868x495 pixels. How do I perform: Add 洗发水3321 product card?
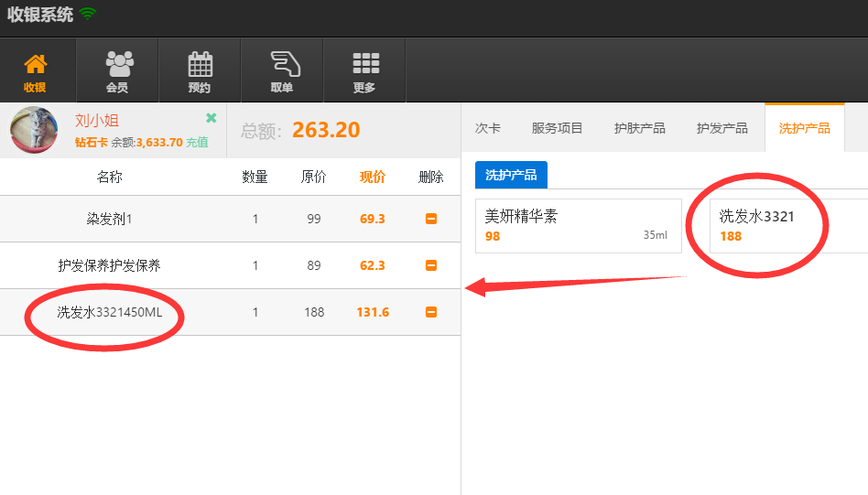788,226
